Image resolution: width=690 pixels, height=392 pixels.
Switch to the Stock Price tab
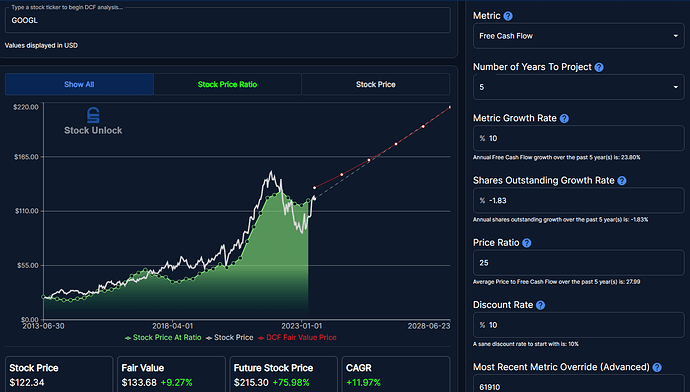click(376, 84)
